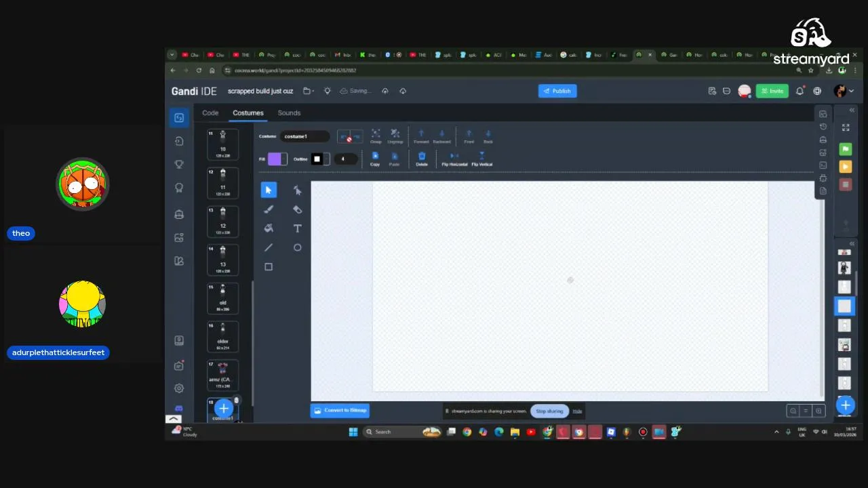The image size is (868, 488).
Task: Enter fullscreen stage mode
Action: pyautogui.click(x=846, y=127)
